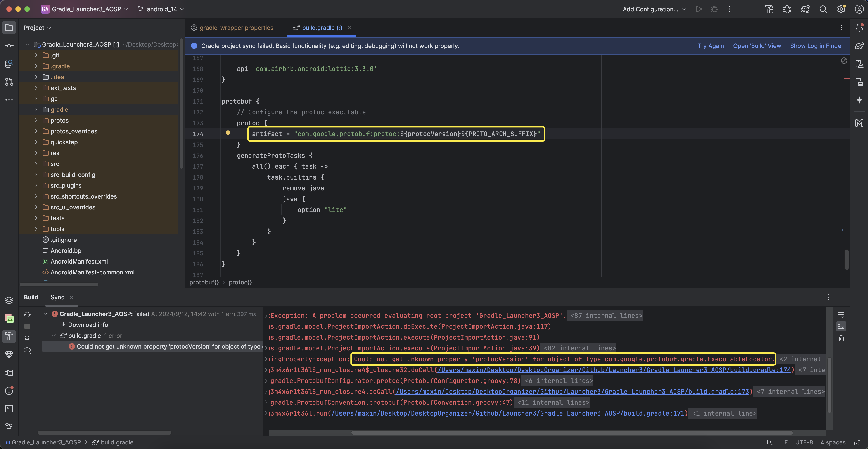
Task: Open the account profile icon
Action: pos(859,9)
